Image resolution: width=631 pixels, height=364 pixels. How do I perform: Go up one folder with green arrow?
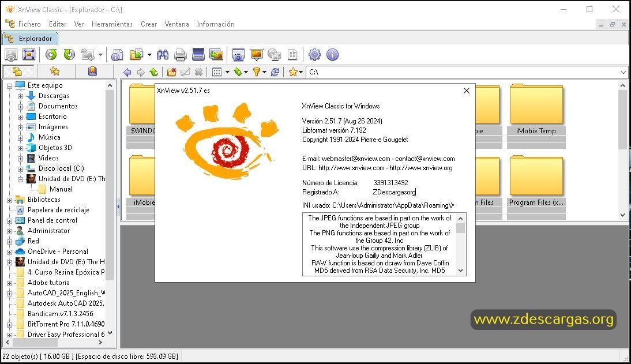point(154,72)
